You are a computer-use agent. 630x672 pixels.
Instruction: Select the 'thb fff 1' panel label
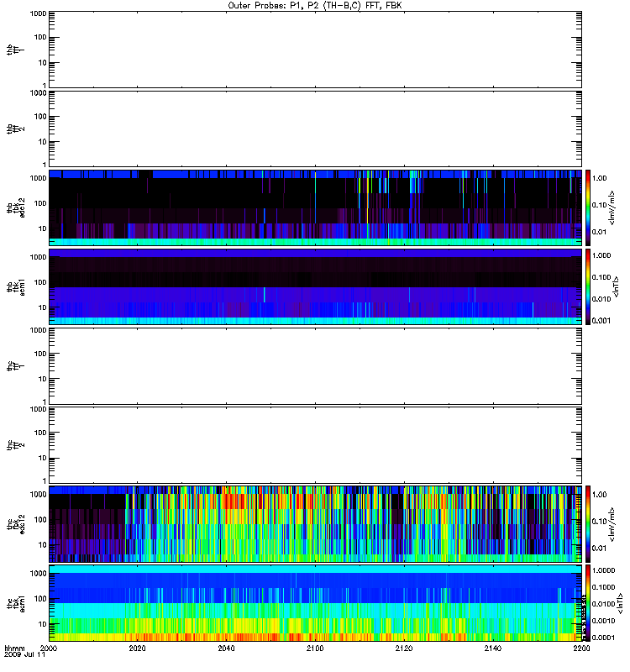pos(15,50)
